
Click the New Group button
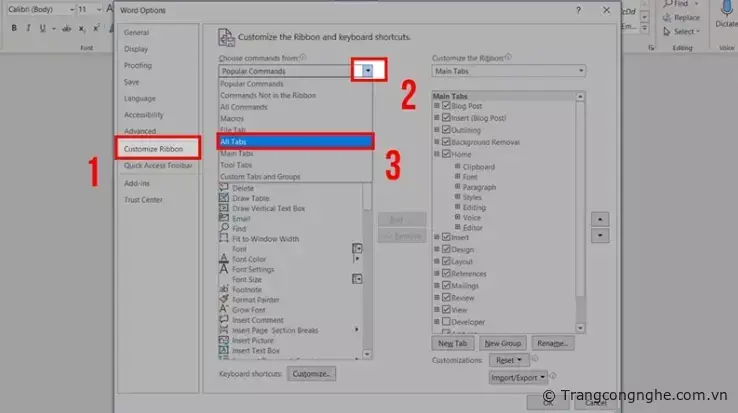coord(503,343)
